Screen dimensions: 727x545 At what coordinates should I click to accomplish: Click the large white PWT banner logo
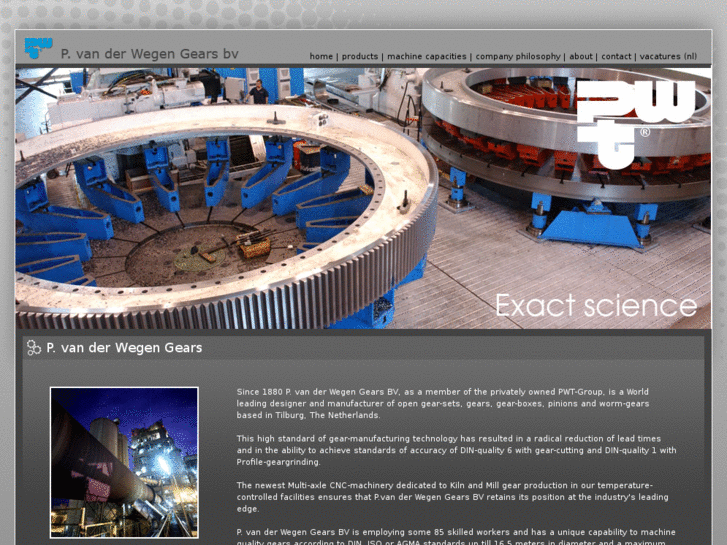636,124
